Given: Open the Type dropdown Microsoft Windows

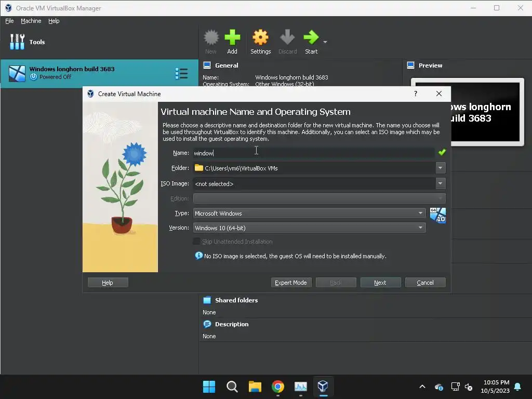Looking at the screenshot, I should 310,214.
